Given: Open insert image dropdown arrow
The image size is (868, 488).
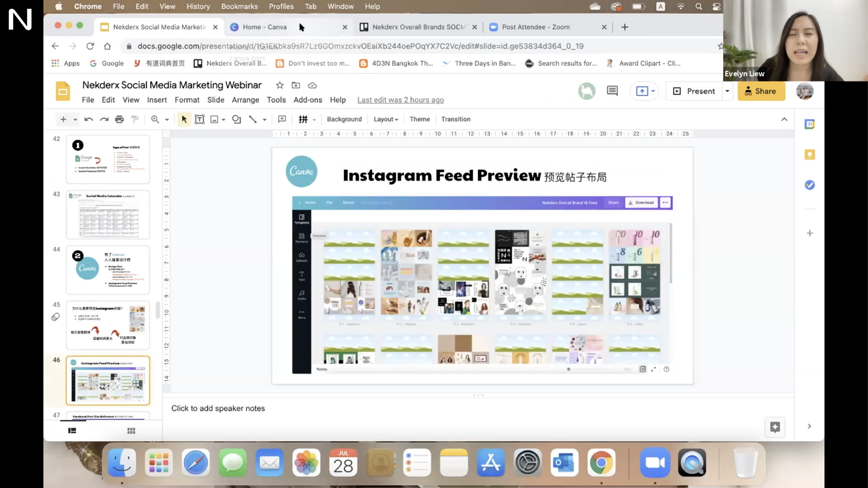Looking at the screenshot, I should coord(223,119).
